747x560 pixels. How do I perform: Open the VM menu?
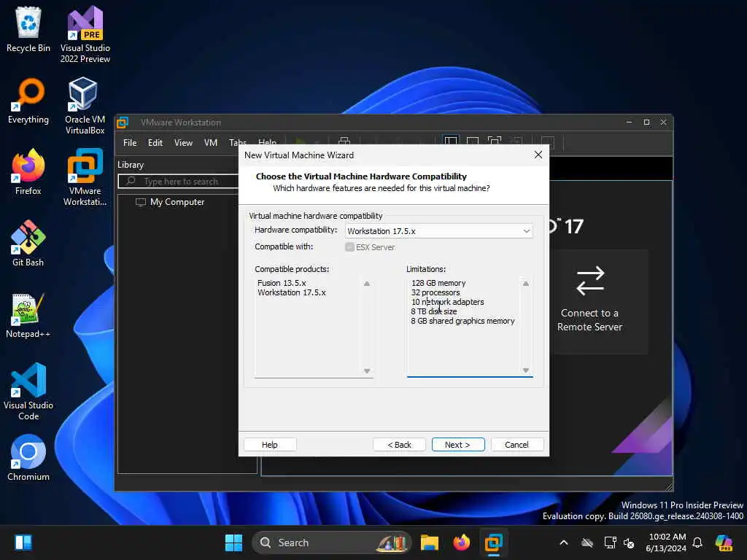[x=211, y=142]
